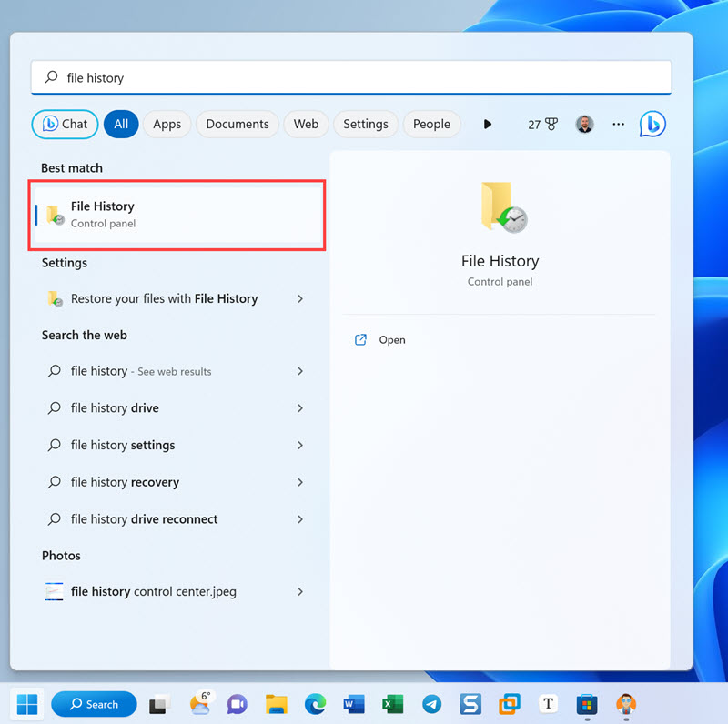
Task: Open the VMware icon on the taskbar
Action: [510, 705]
